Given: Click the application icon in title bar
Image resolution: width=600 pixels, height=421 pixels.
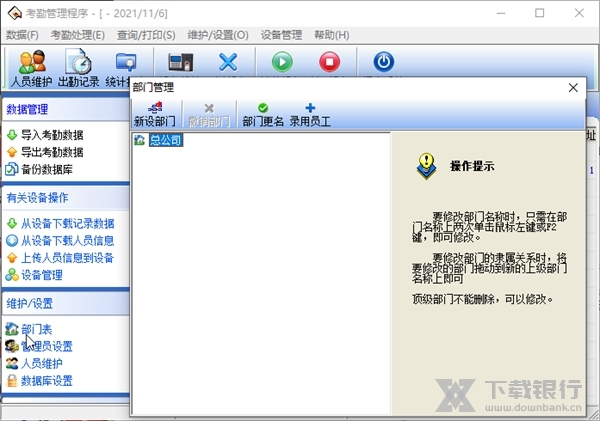Looking at the screenshot, I should (15, 13).
